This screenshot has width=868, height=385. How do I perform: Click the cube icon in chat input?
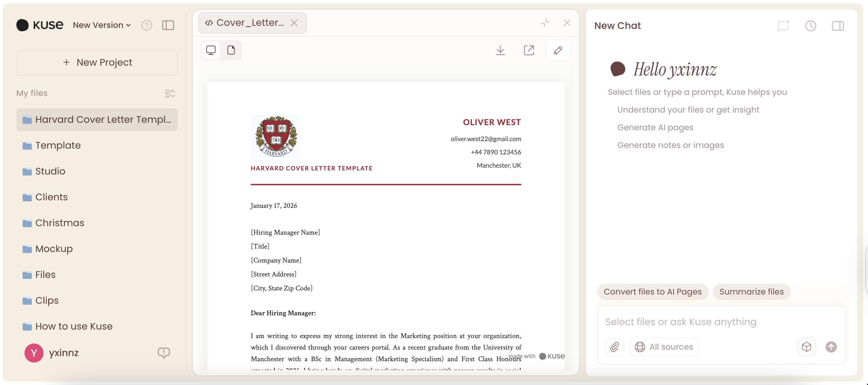pos(806,347)
